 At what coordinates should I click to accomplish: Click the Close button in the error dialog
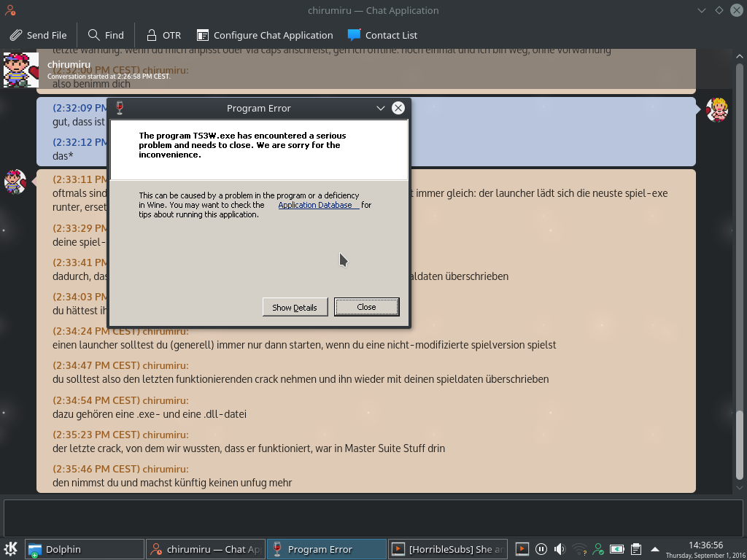coord(366,307)
